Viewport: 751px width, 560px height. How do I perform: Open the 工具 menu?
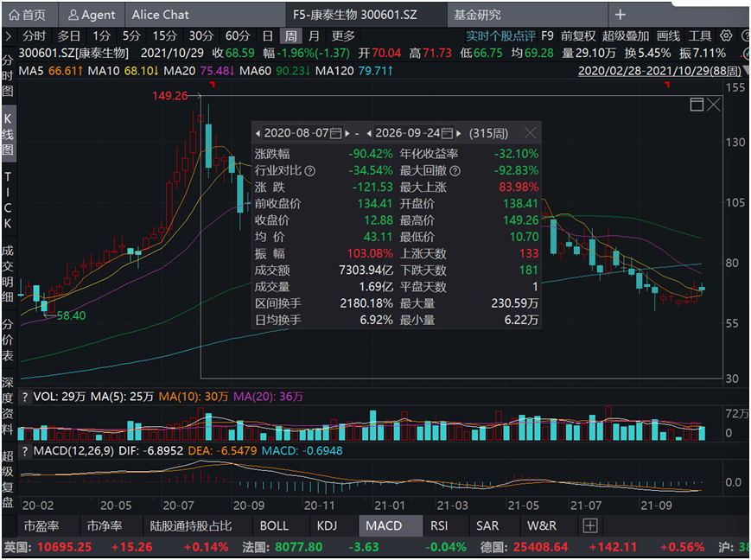[700, 36]
